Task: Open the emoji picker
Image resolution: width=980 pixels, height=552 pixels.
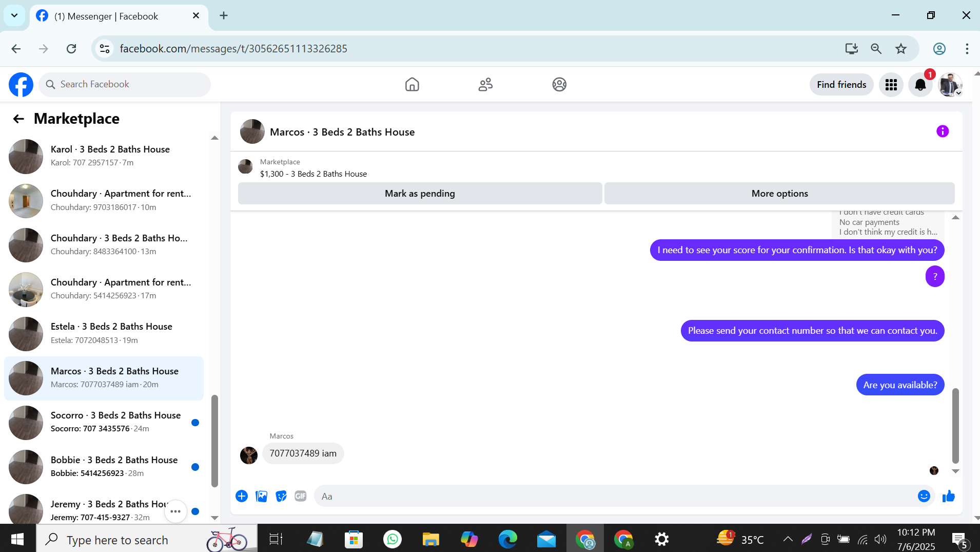Action: click(924, 496)
